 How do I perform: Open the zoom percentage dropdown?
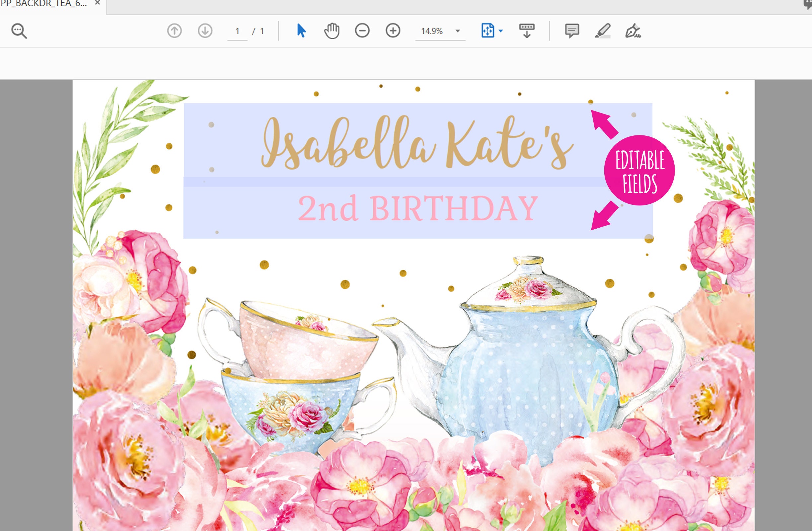[457, 31]
